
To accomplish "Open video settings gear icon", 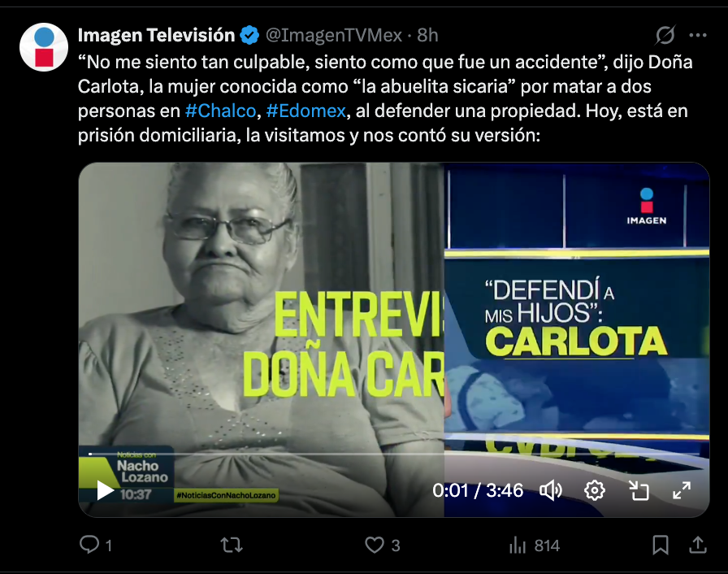I will pyautogui.click(x=594, y=490).
